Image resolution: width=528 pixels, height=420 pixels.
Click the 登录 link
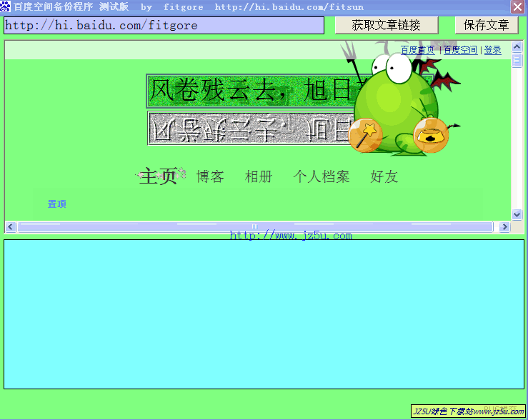click(x=493, y=50)
